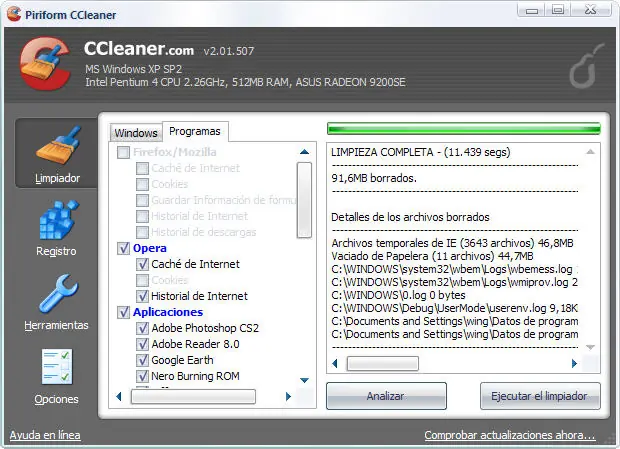
Task: Click Comprobar actualizaciones ahora link
Action: pos(510,435)
